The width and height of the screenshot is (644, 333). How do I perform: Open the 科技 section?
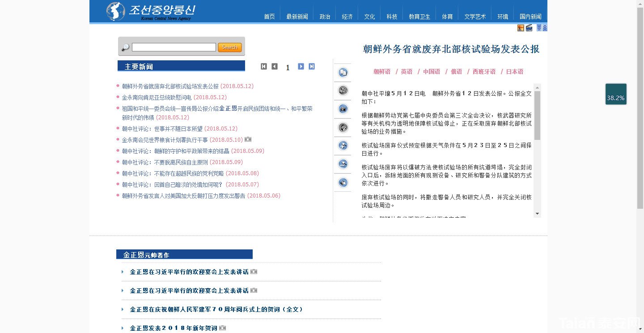pyautogui.click(x=392, y=17)
